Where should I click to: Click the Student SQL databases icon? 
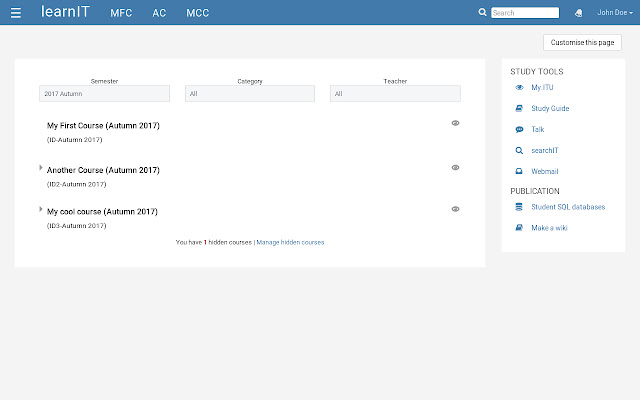[x=519, y=207]
